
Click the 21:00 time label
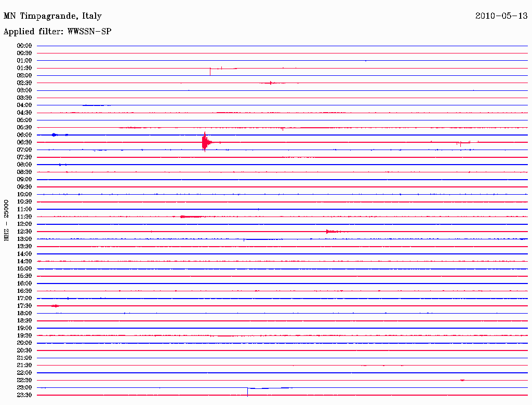[x=24, y=358]
